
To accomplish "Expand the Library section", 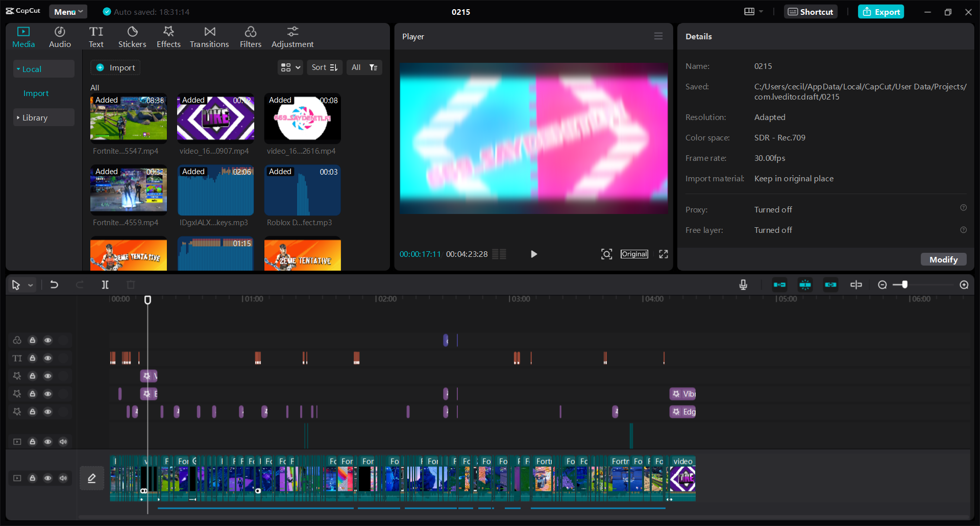I will tap(43, 117).
